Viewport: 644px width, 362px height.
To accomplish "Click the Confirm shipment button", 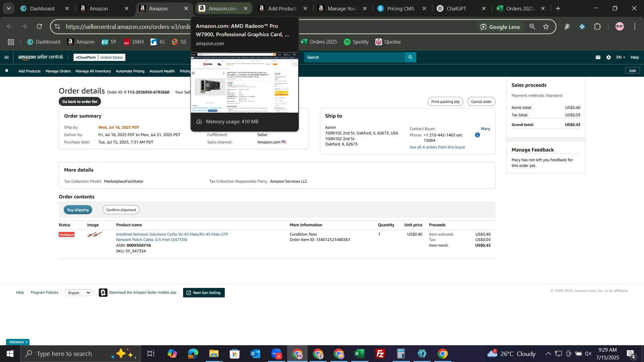I will pyautogui.click(x=121, y=210).
